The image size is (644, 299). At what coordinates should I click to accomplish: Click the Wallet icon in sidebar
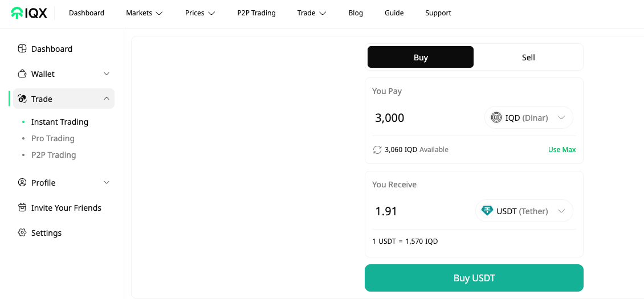point(22,74)
